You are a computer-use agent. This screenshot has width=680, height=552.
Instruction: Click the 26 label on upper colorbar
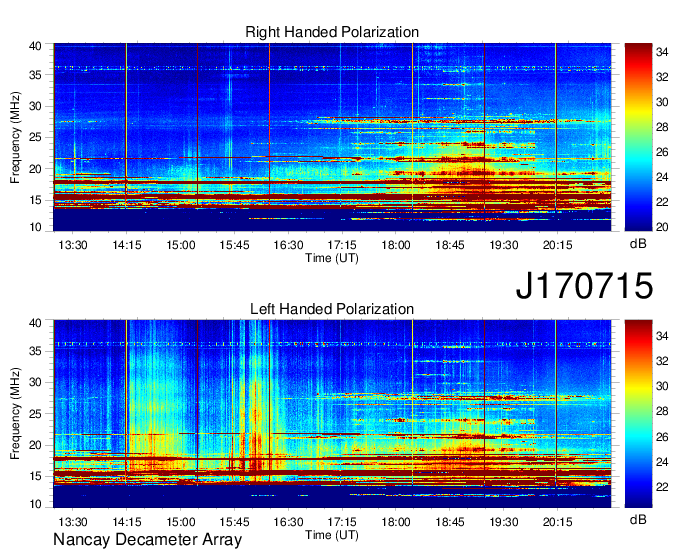pyautogui.click(x=662, y=152)
